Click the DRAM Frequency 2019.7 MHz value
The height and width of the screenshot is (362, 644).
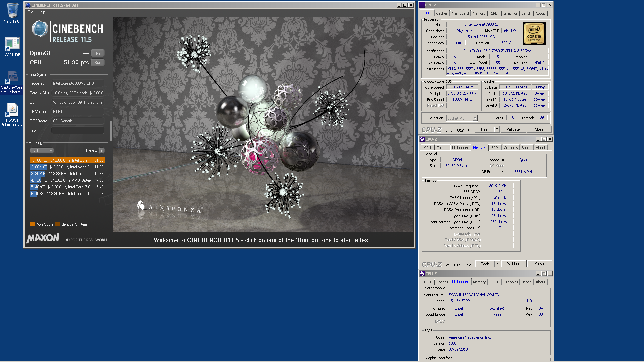498,186
